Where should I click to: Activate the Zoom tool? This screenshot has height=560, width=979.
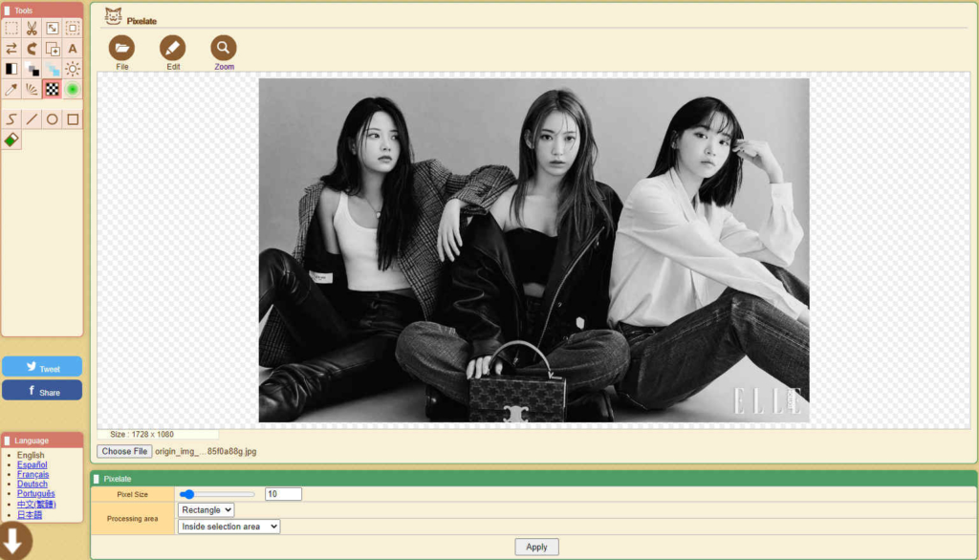tap(223, 48)
